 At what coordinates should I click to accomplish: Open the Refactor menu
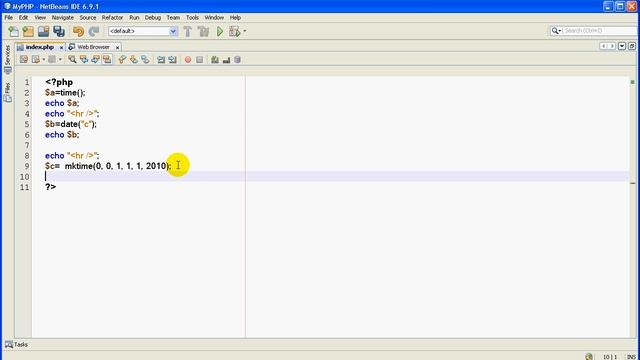click(x=112, y=18)
